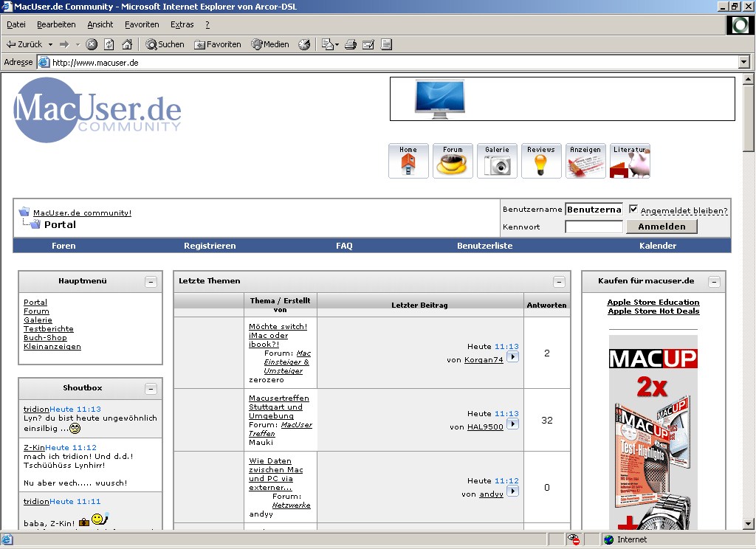Open the Apple Store Hot Deals link
The width and height of the screenshot is (756, 549).
pos(653,311)
